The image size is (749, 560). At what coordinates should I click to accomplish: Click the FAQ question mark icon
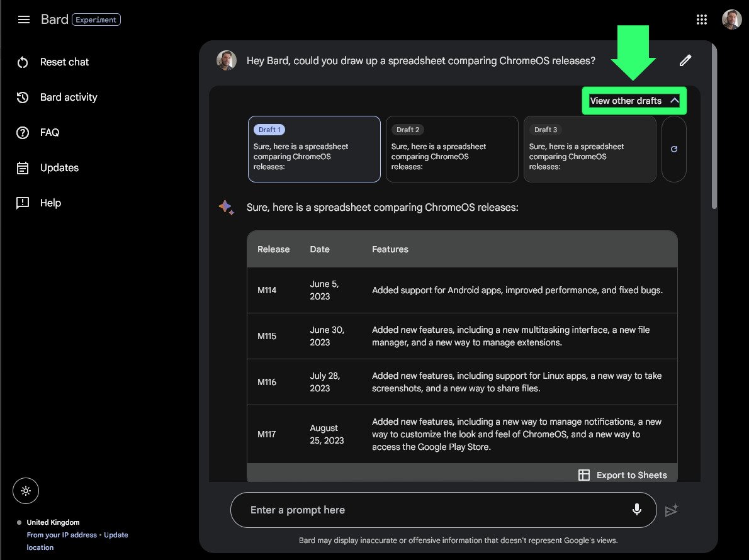tap(23, 133)
